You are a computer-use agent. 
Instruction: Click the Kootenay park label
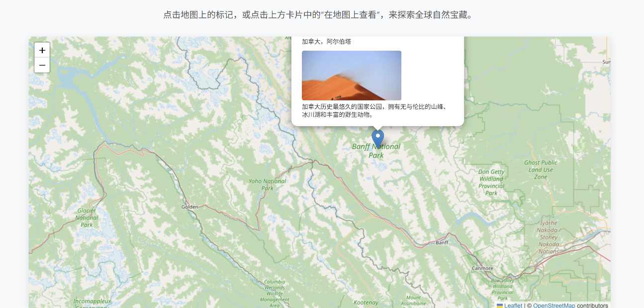pyautogui.click(x=366, y=303)
